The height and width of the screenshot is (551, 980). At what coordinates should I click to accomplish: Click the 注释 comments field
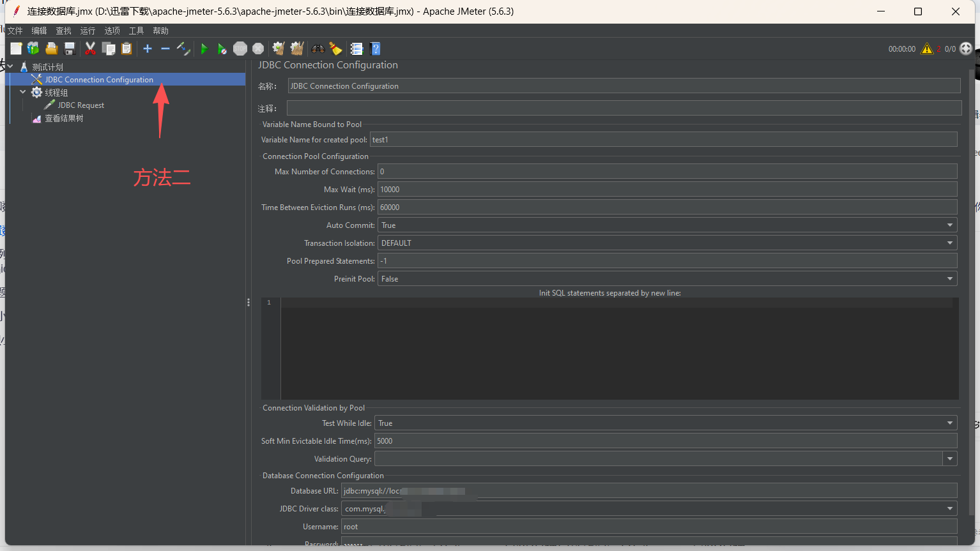(x=624, y=108)
